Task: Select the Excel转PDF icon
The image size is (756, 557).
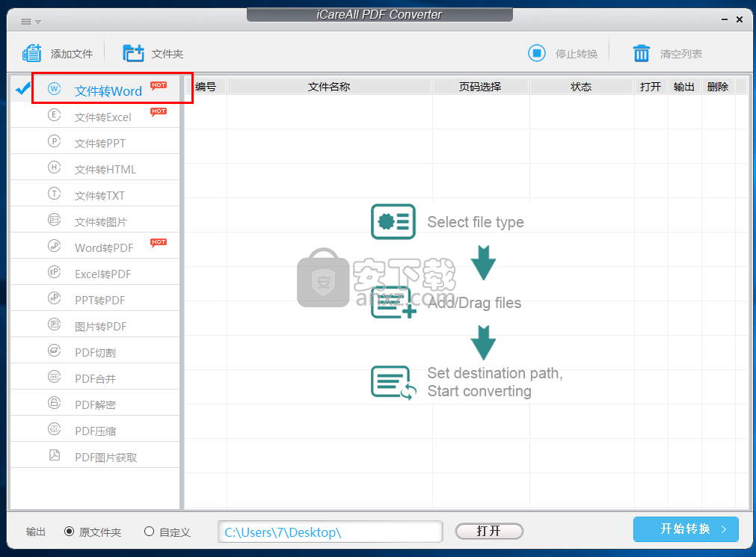Action: (x=54, y=272)
